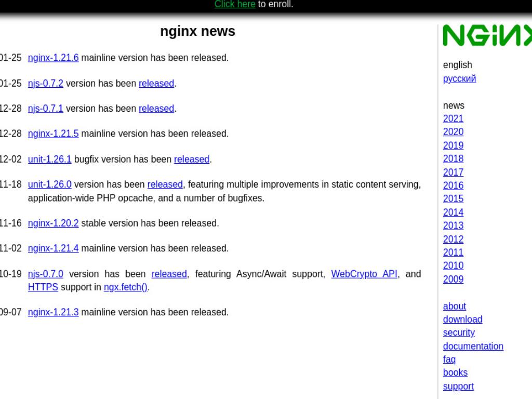Open 2016 news archive
Screen dimensions: 532x399
click(x=453, y=185)
